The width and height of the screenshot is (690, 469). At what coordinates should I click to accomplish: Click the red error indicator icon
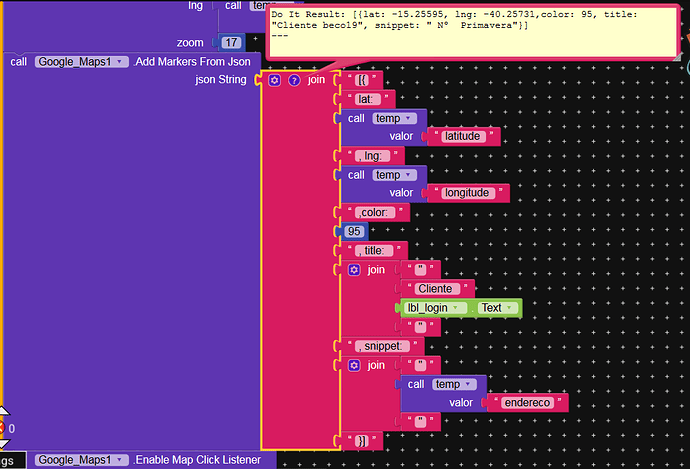point(1,428)
